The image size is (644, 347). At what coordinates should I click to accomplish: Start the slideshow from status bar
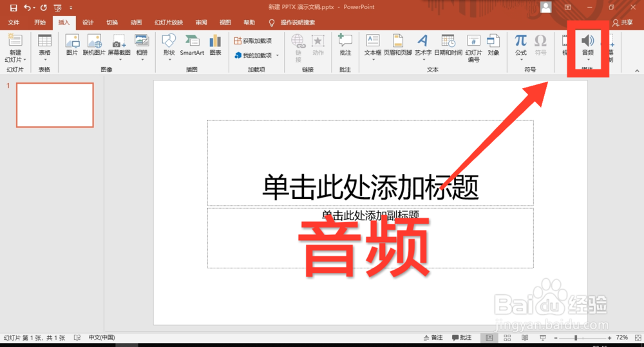pyautogui.click(x=543, y=338)
